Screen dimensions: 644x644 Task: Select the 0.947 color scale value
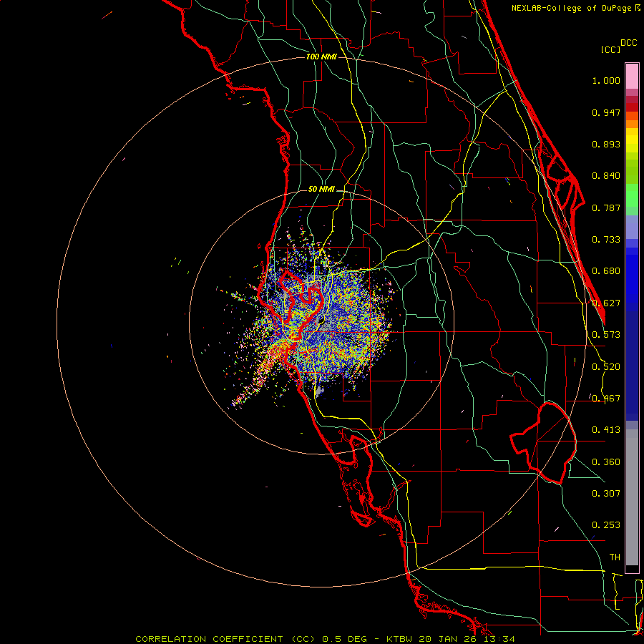point(606,112)
